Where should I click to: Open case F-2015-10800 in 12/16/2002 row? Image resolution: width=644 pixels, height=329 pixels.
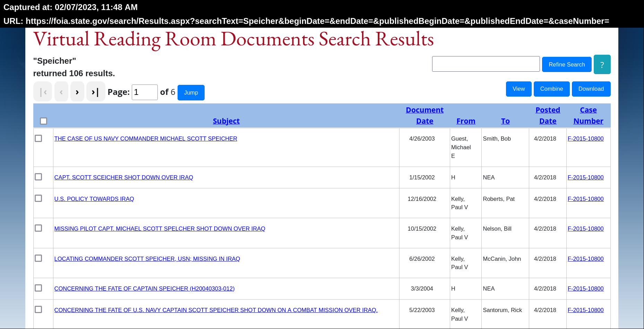pos(585,199)
